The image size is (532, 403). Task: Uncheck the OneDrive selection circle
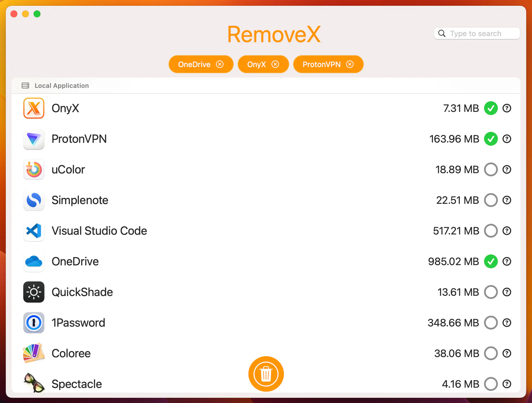tap(491, 261)
